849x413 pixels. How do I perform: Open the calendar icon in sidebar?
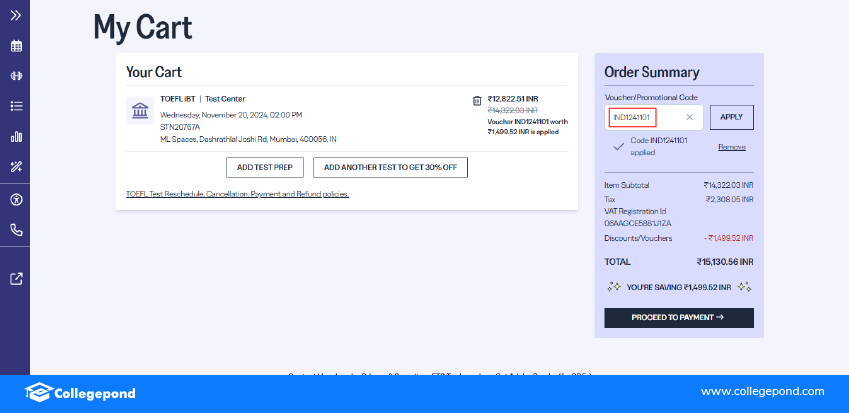[15, 46]
